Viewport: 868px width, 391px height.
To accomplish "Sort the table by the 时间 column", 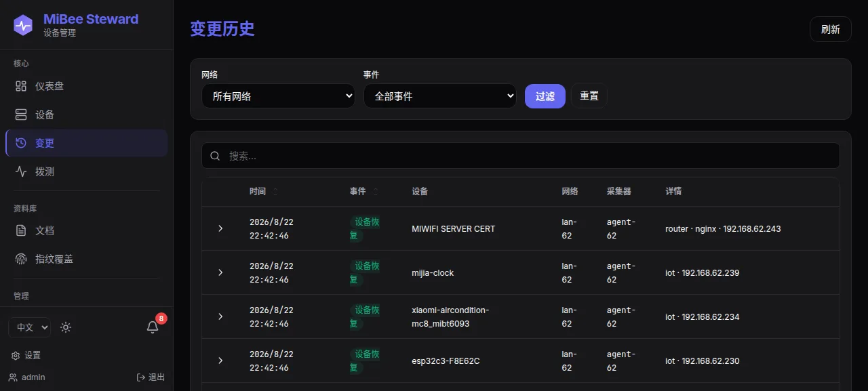I will pyautogui.click(x=263, y=192).
